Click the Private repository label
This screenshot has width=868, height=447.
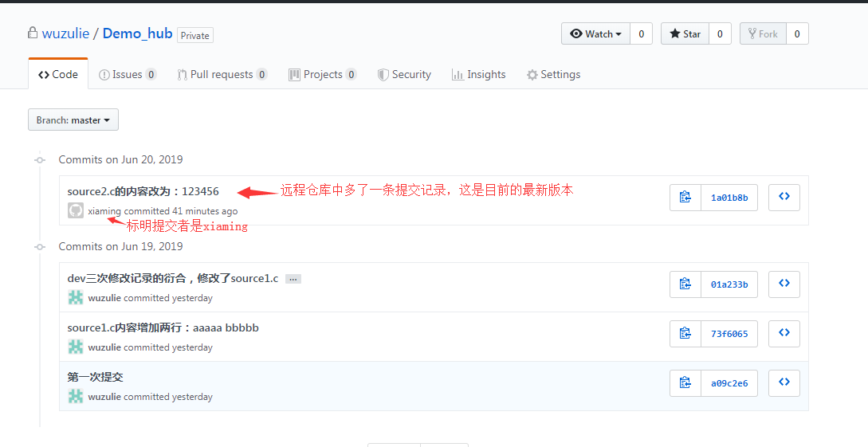pyautogui.click(x=194, y=35)
